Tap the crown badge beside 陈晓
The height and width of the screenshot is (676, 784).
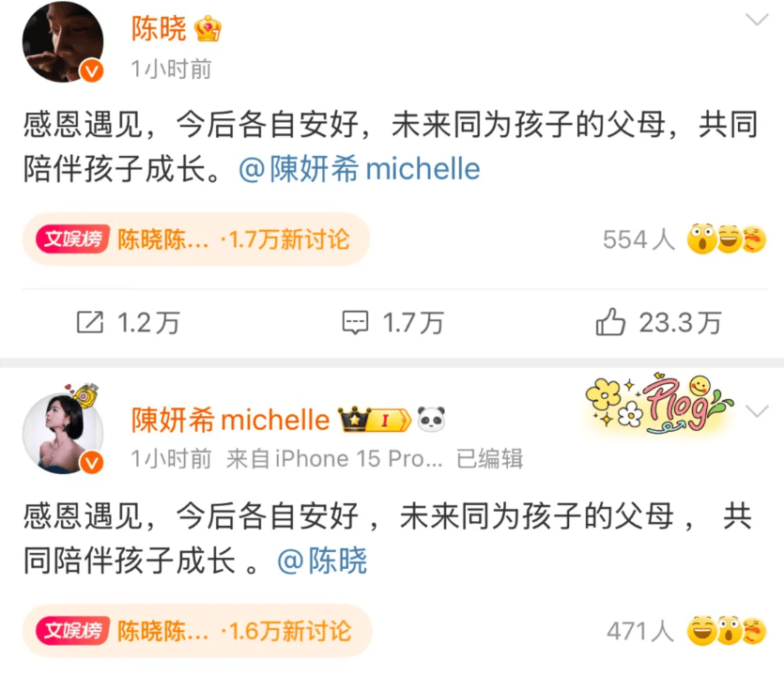208,28
